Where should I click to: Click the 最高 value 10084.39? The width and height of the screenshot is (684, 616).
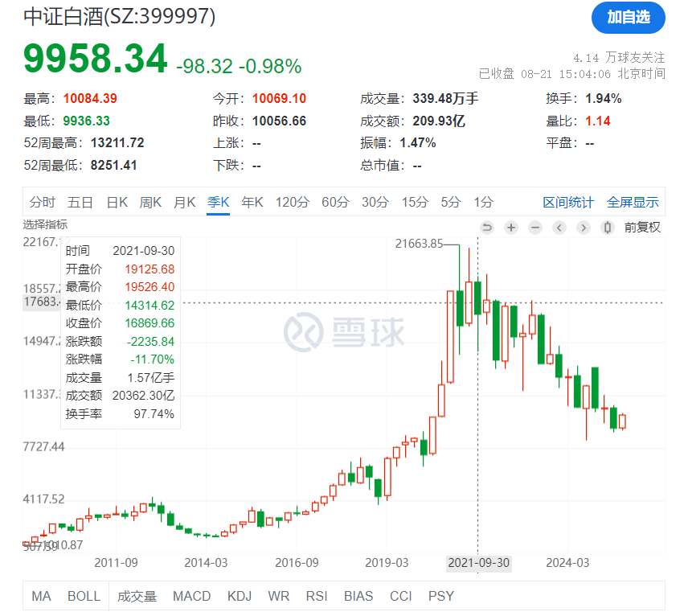pos(90,98)
